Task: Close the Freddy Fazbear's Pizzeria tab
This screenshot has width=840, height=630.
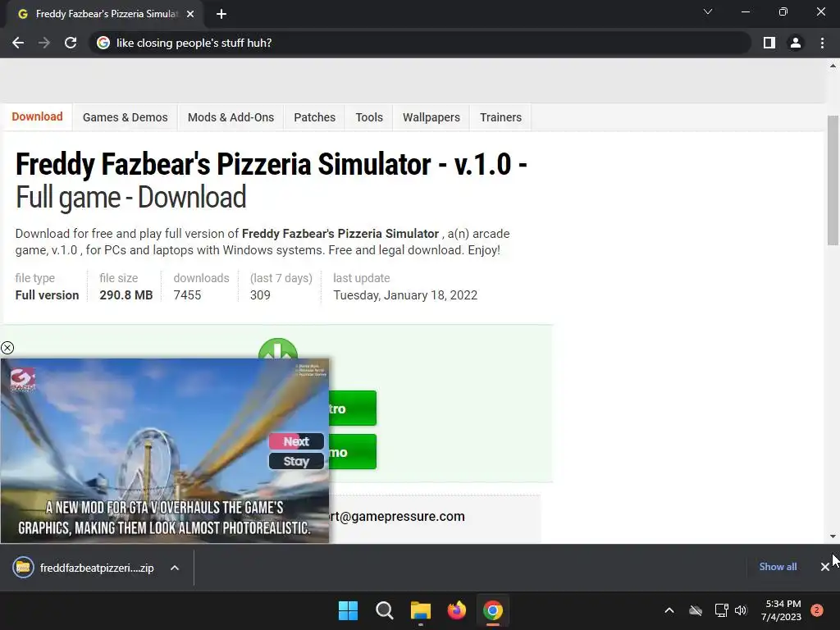Action: pos(190,14)
